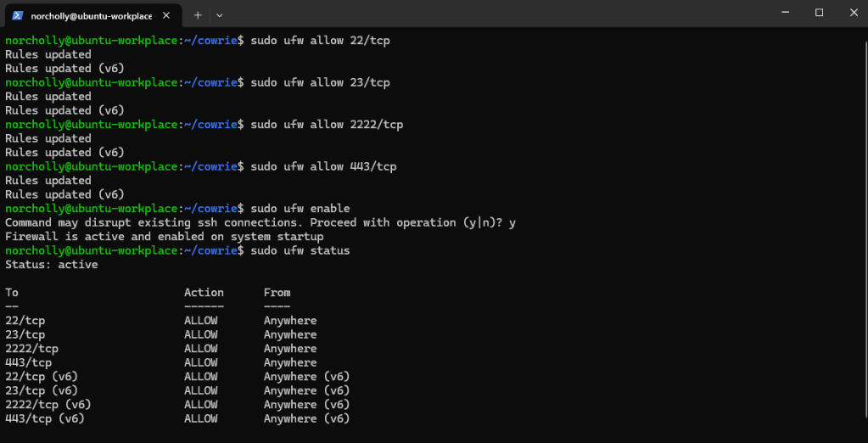868x443 pixels.
Task: Click the PowerShell icon on the terminal tab
Action: pos(17,15)
